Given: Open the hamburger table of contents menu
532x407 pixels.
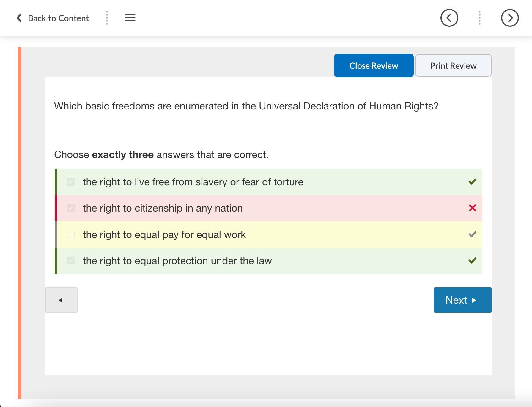Looking at the screenshot, I should 130,18.
